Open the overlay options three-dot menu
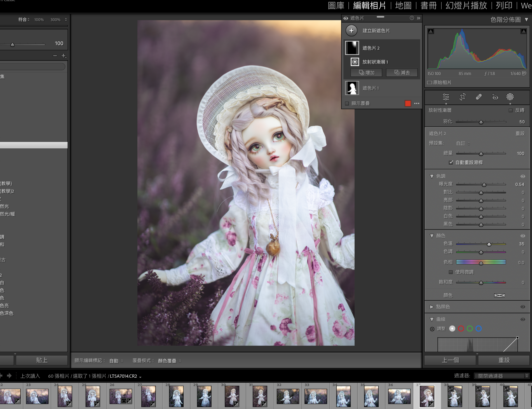Screen dimensions: 532x409 pos(417,103)
